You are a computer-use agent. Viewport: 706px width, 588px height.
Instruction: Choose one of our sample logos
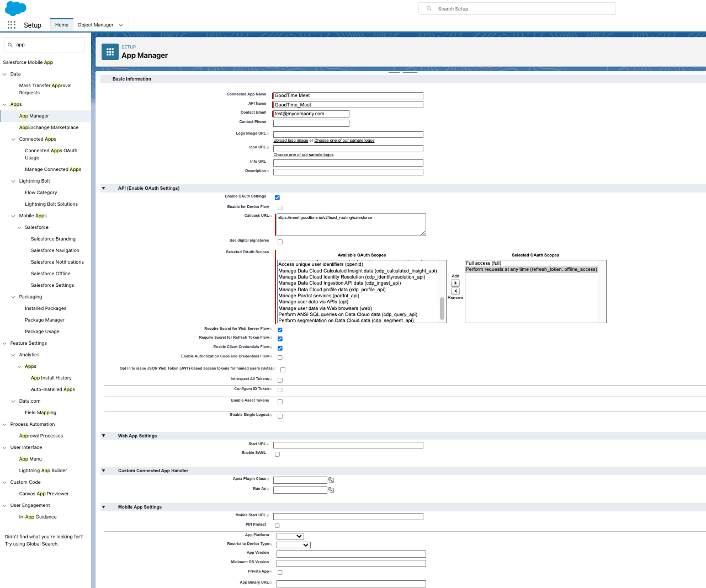[x=303, y=154]
